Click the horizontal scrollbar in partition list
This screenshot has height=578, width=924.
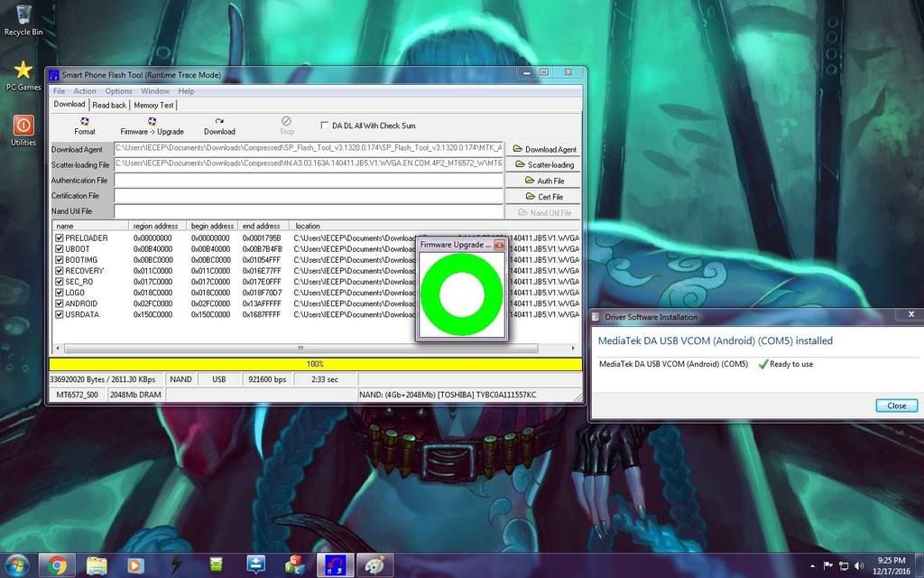point(300,348)
